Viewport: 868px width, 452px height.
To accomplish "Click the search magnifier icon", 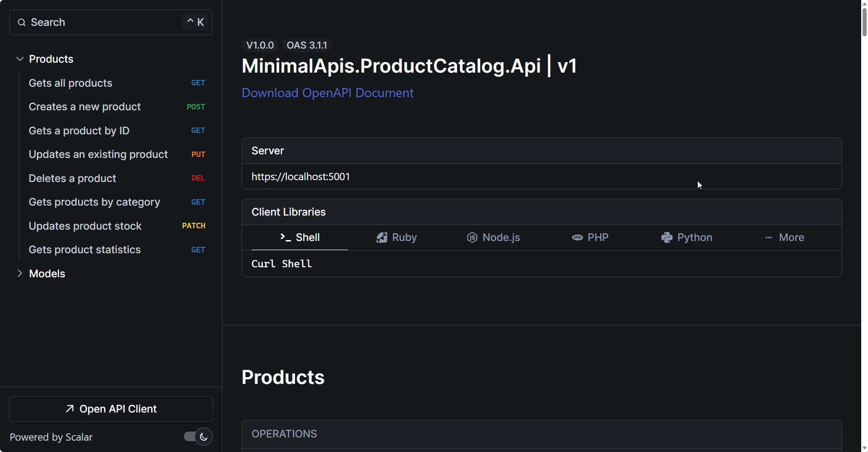I will tap(21, 22).
